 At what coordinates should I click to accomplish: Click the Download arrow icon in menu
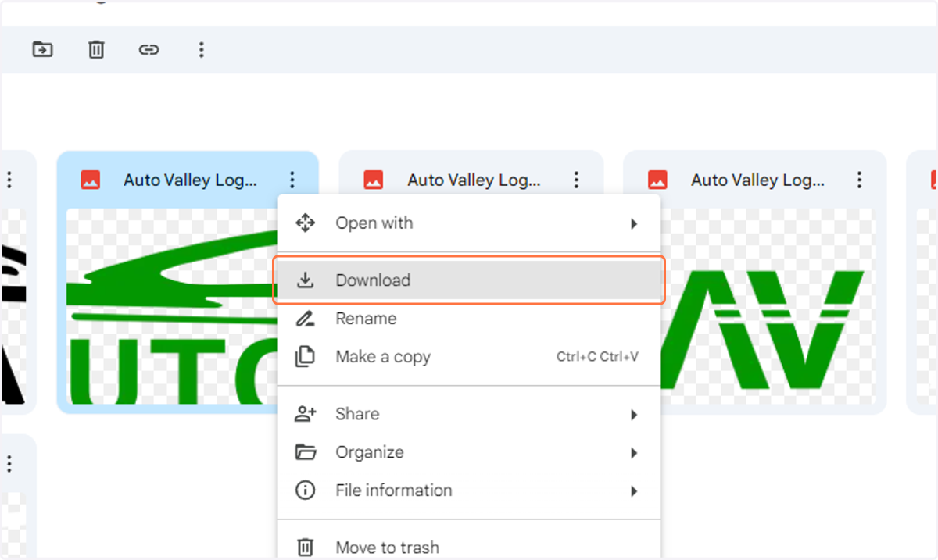[x=306, y=280]
